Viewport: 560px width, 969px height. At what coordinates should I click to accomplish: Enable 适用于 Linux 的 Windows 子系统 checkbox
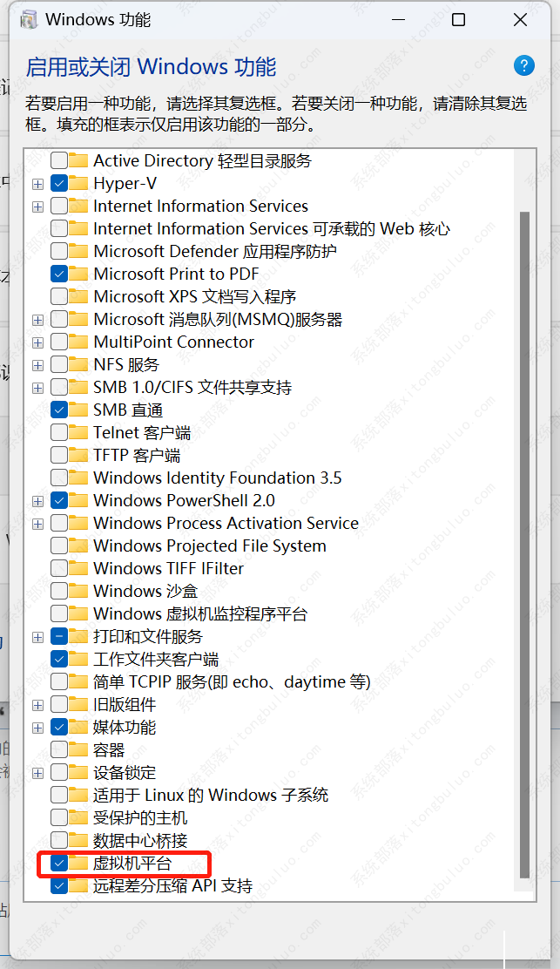pos(59,796)
